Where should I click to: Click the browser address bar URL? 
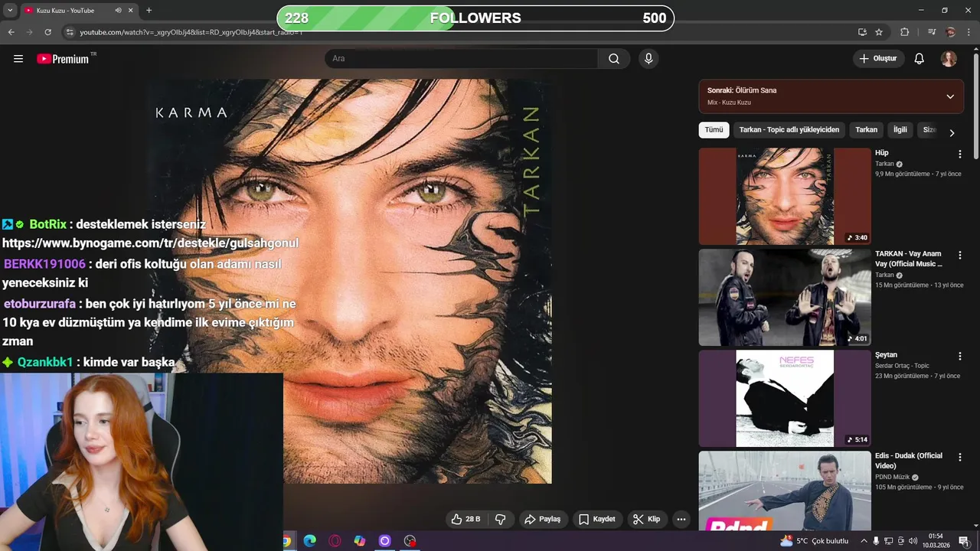[x=191, y=32]
